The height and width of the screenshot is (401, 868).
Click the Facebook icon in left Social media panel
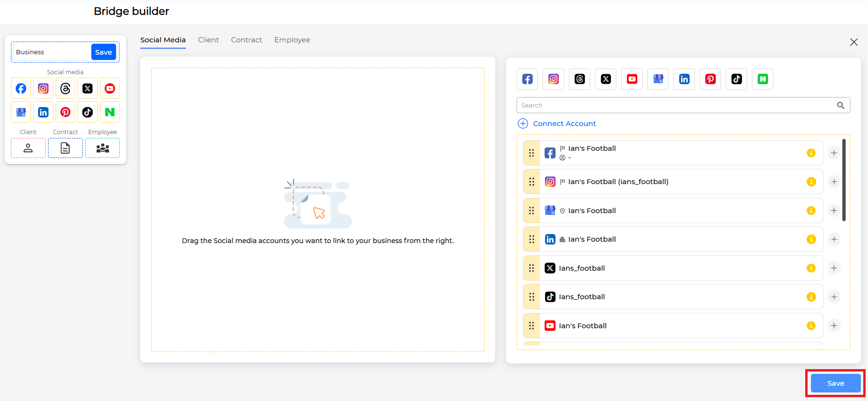pos(21,88)
